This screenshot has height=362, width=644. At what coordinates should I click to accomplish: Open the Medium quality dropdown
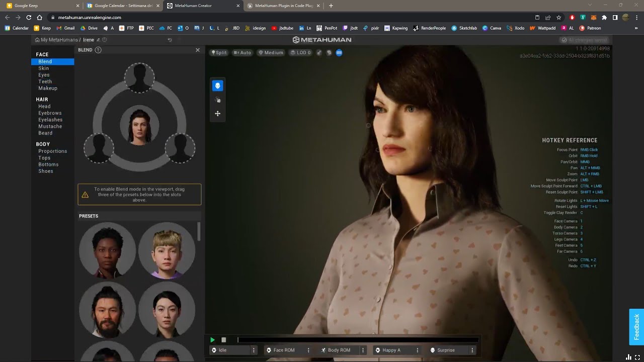tap(271, 52)
